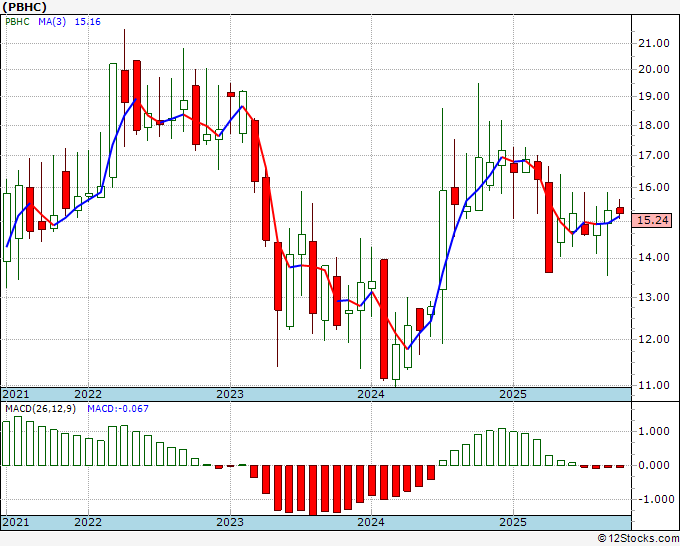The width and height of the screenshot is (680, 546).
Task: Click the 18.00 price axis label
Action: click(654, 125)
